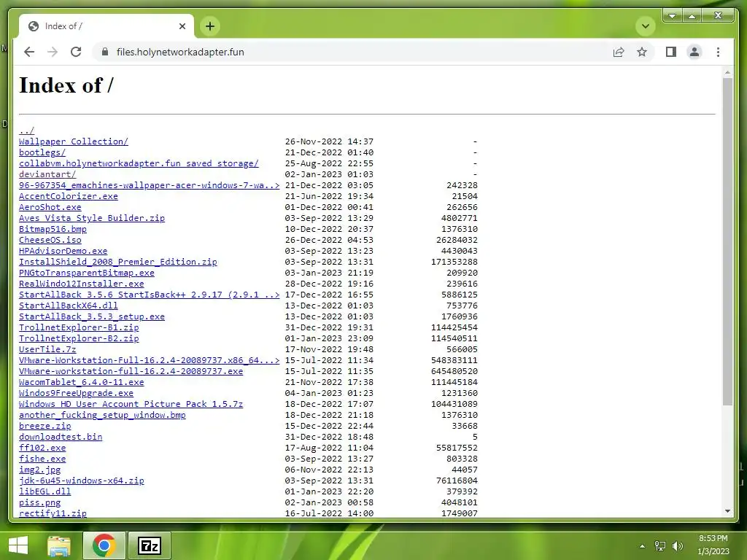Open Wallpaper Collection/ folder
The height and width of the screenshot is (560, 747).
point(74,141)
